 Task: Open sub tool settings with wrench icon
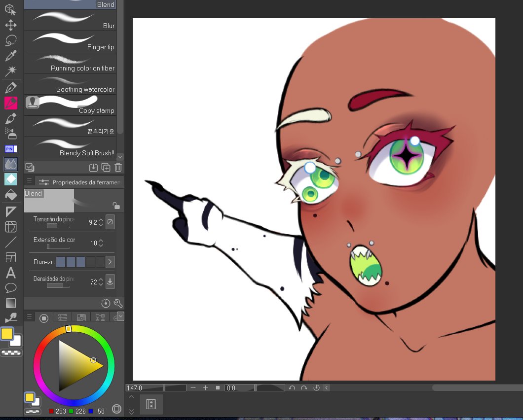[117, 303]
